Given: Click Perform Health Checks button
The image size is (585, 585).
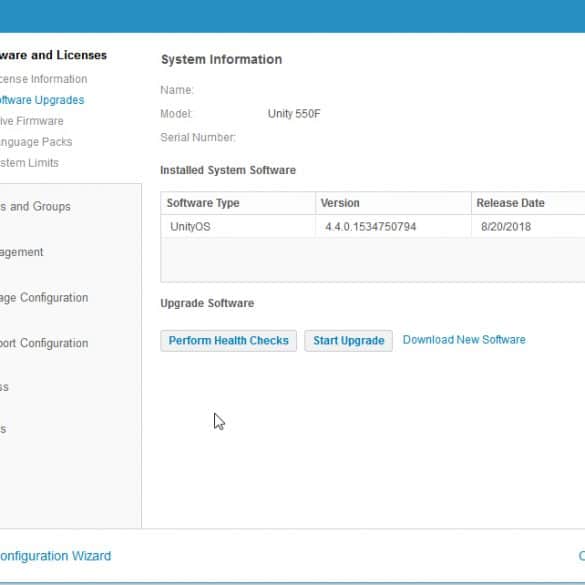Looking at the screenshot, I should pyautogui.click(x=228, y=341).
